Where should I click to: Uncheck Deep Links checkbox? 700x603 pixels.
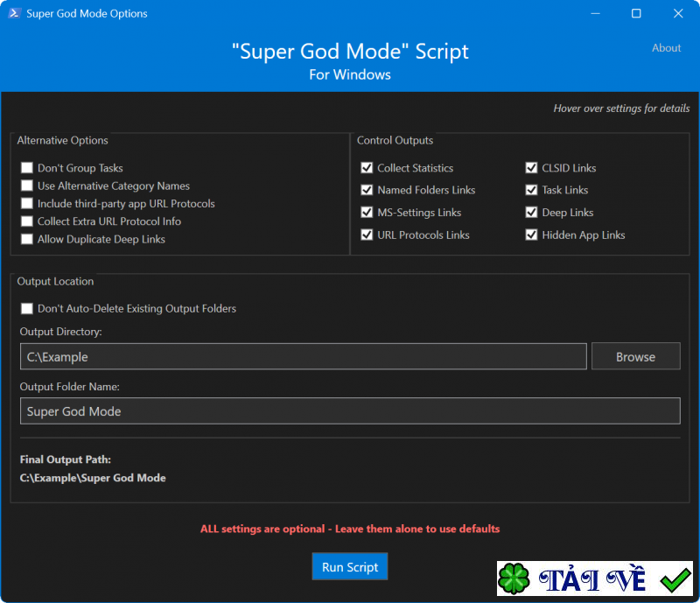pyautogui.click(x=532, y=213)
